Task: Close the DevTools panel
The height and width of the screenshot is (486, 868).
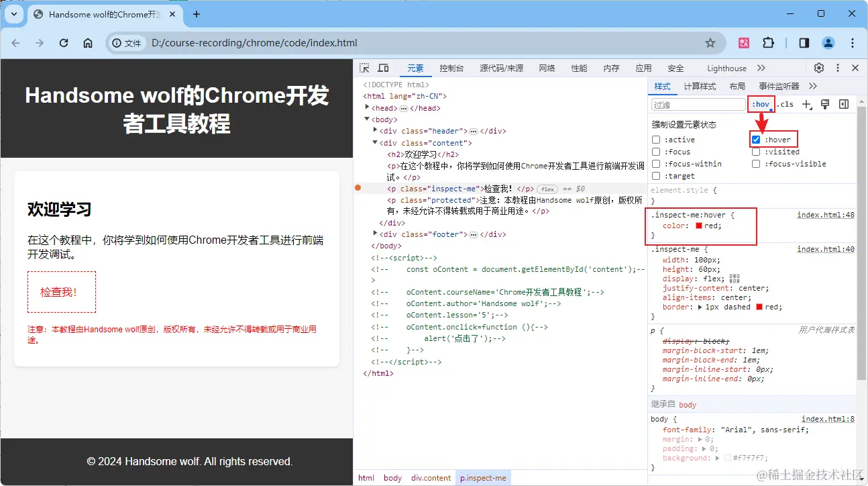Action: (x=855, y=68)
